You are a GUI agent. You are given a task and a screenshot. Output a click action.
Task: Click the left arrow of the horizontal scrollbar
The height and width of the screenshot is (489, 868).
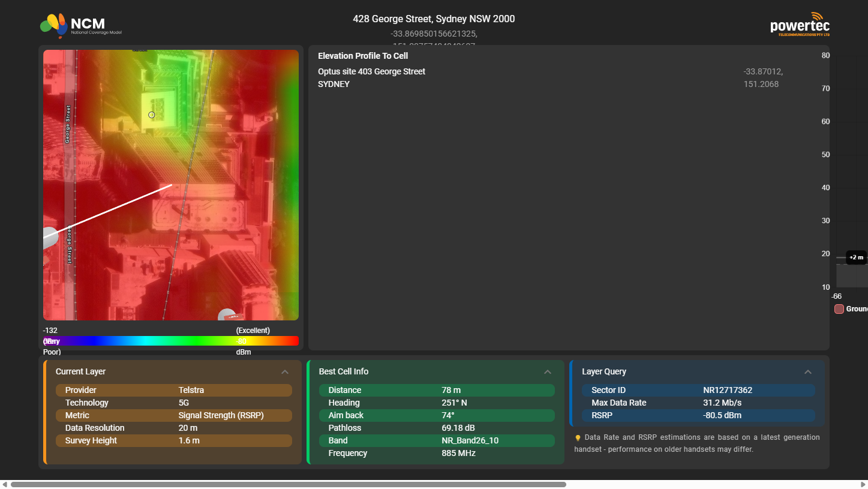[x=5, y=484]
